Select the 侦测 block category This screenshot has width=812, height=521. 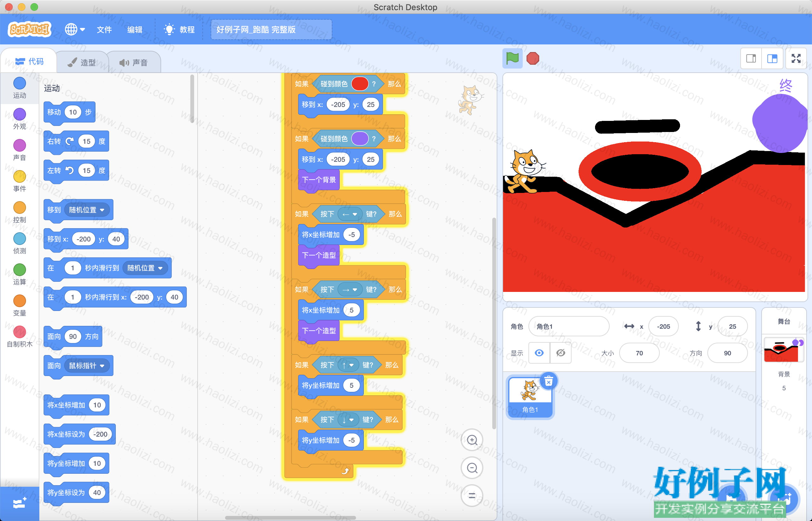(20, 243)
